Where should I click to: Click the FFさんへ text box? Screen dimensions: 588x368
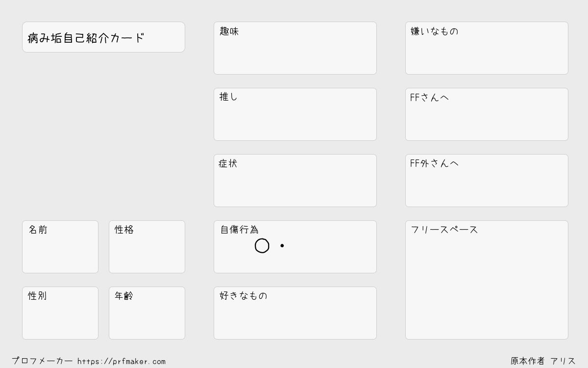(487, 114)
